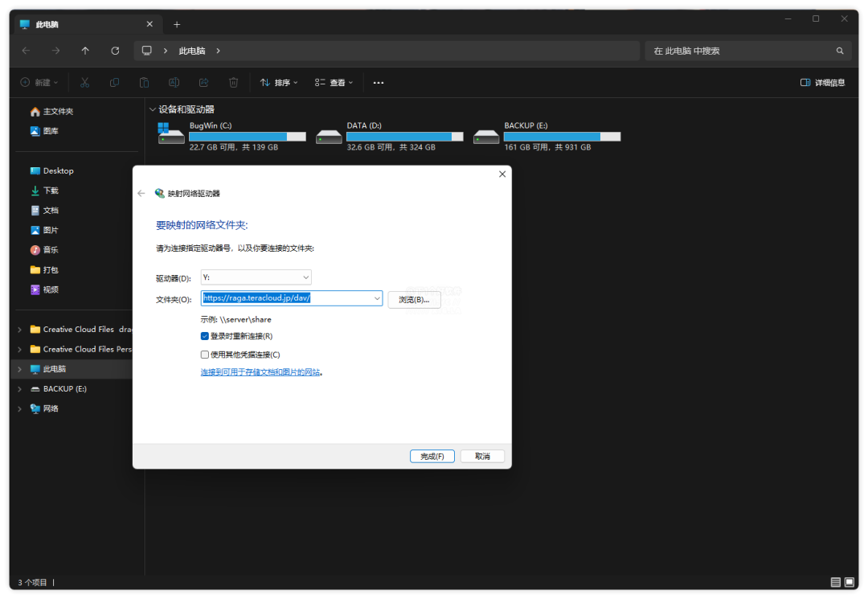Screen dimensions: 868x599
Task: Enable 使用其他凭据连接 checkbox
Action: coord(205,355)
